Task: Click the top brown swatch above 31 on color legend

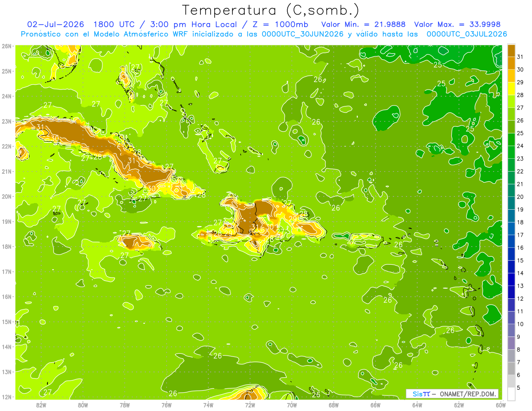Action: (511, 51)
